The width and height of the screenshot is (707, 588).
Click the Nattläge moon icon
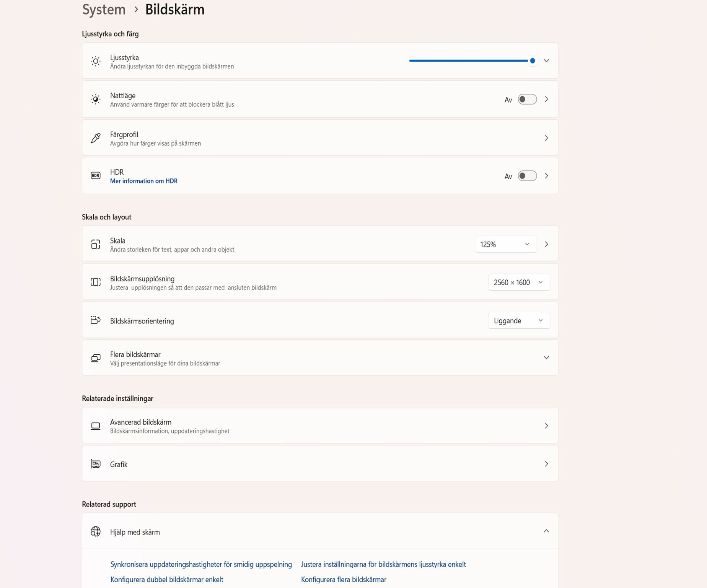tap(95, 99)
